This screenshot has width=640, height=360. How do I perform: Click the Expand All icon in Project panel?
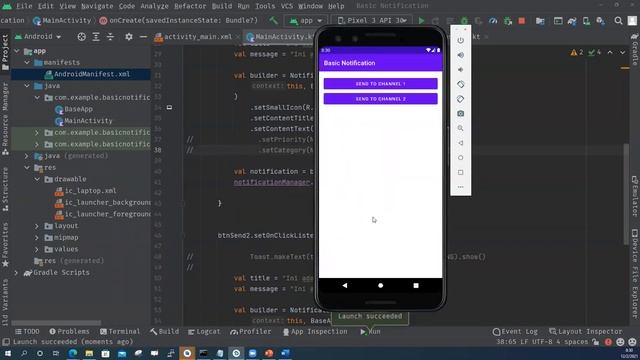point(96,37)
